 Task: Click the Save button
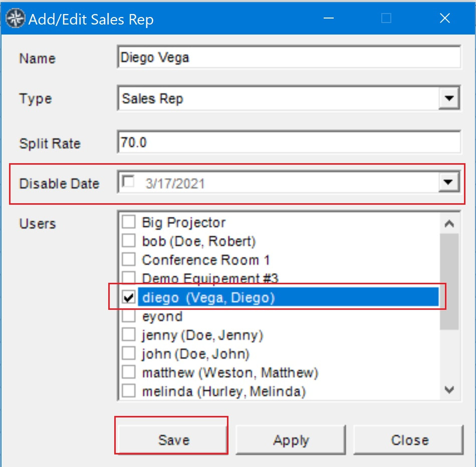point(173,440)
